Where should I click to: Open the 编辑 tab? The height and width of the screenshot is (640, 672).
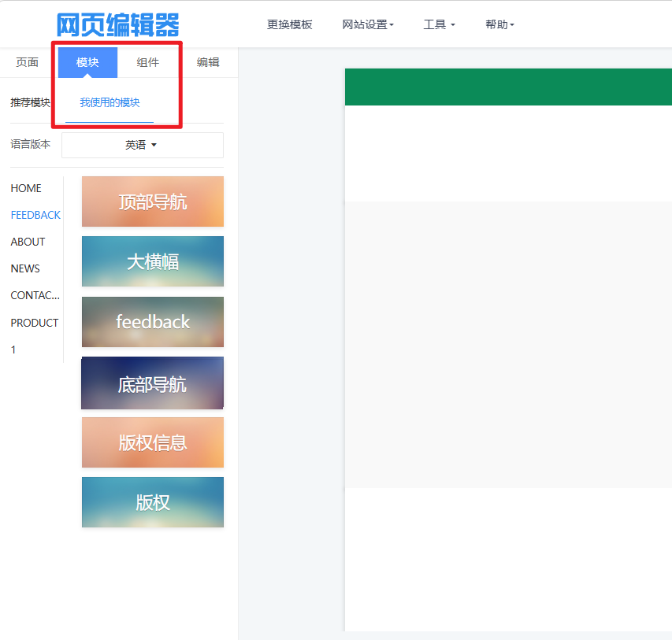coord(208,62)
